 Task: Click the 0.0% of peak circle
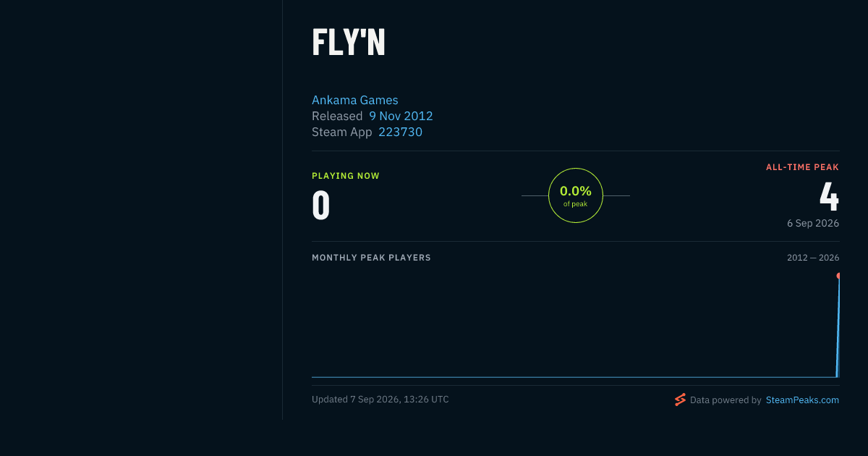tap(576, 195)
